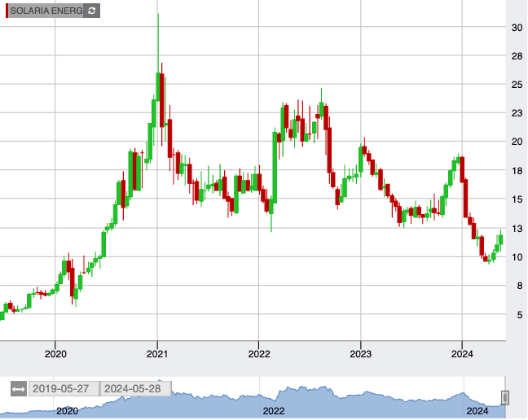
Task: Click the 2021 x-axis label
Action: (157, 354)
